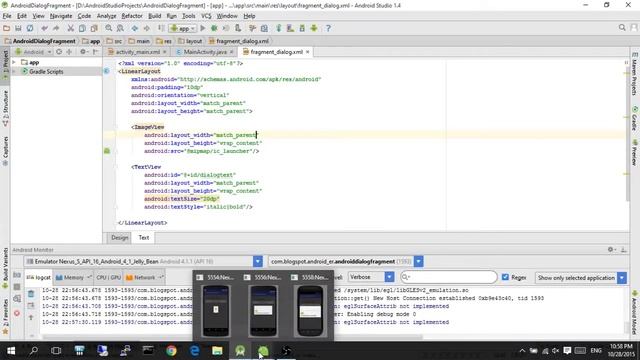
Task: Click the taskbar Search icon
Action: [x=34, y=351]
